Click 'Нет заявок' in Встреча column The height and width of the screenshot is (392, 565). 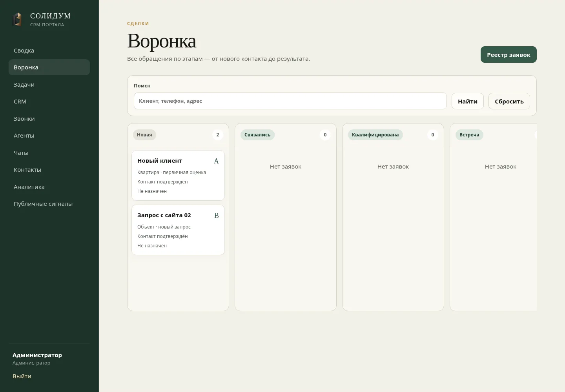click(501, 167)
